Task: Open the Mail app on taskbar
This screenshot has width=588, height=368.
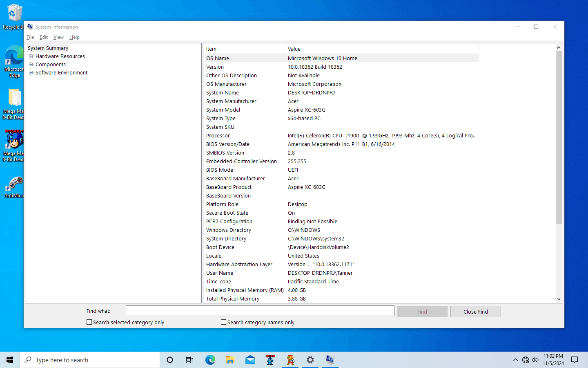Action: pyautogui.click(x=250, y=360)
